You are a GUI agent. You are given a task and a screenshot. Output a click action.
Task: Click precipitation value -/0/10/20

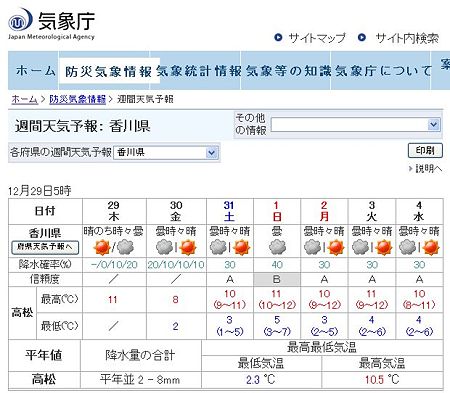[x=114, y=265]
